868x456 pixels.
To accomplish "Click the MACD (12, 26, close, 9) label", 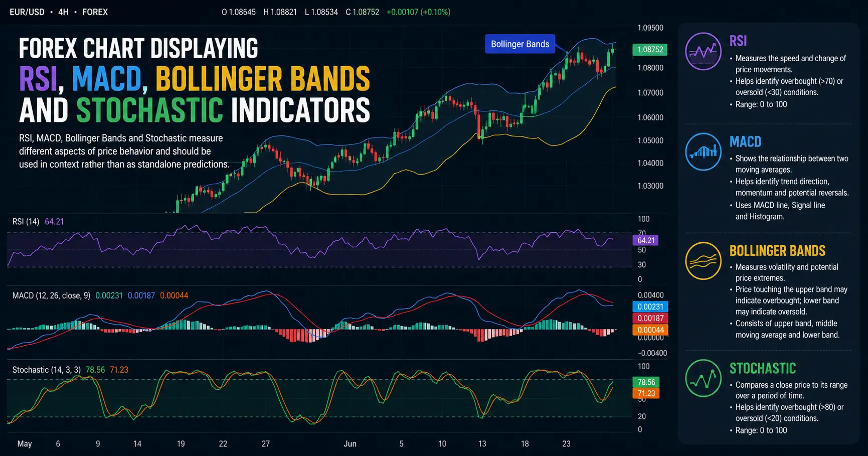I will click(51, 295).
